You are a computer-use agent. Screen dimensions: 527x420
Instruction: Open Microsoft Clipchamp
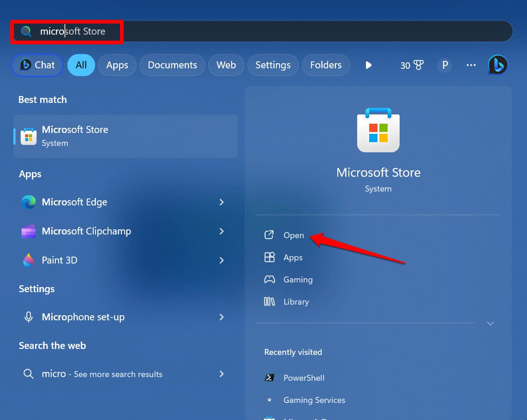pos(86,231)
